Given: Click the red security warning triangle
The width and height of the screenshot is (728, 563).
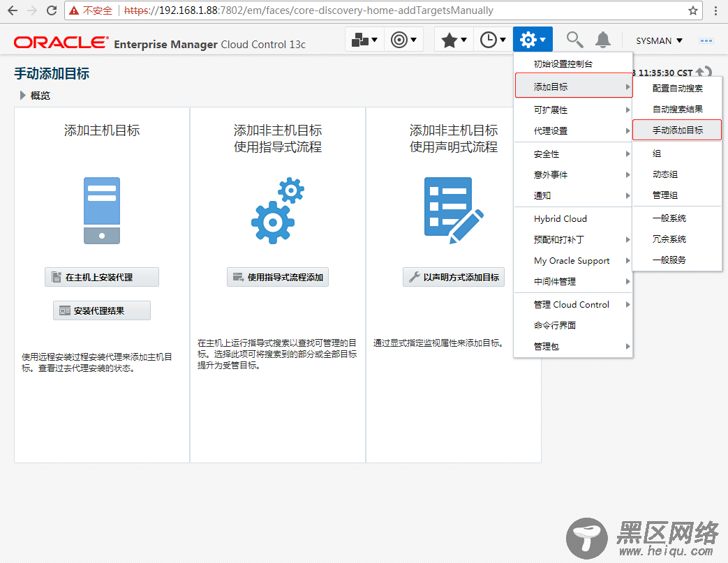Looking at the screenshot, I should [73, 10].
